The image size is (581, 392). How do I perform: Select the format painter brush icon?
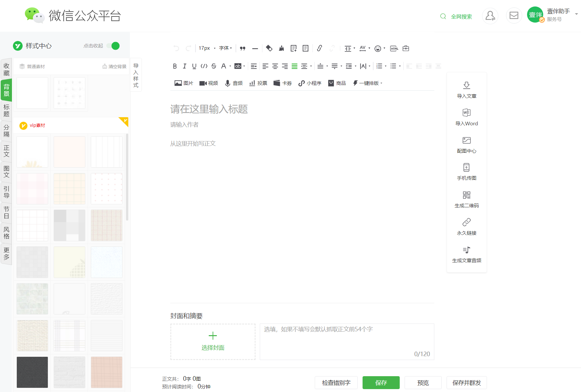(281, 48)
